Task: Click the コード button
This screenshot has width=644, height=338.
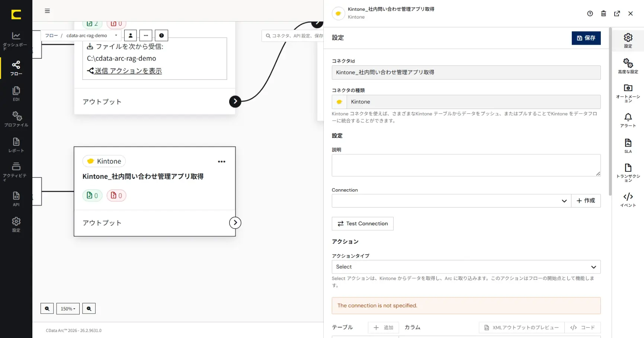Action: pyautogui.click(x=582, y=328)
